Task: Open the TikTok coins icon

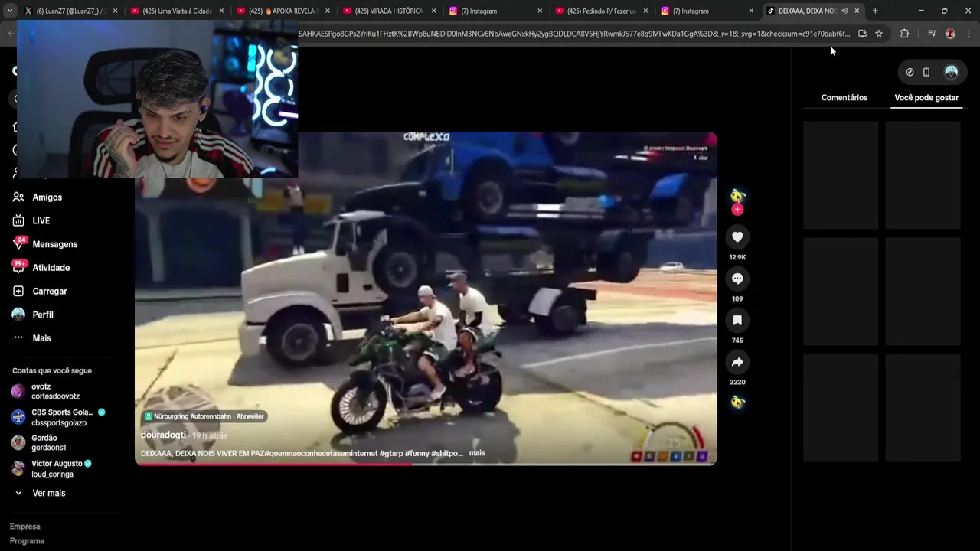Action: 910,72
